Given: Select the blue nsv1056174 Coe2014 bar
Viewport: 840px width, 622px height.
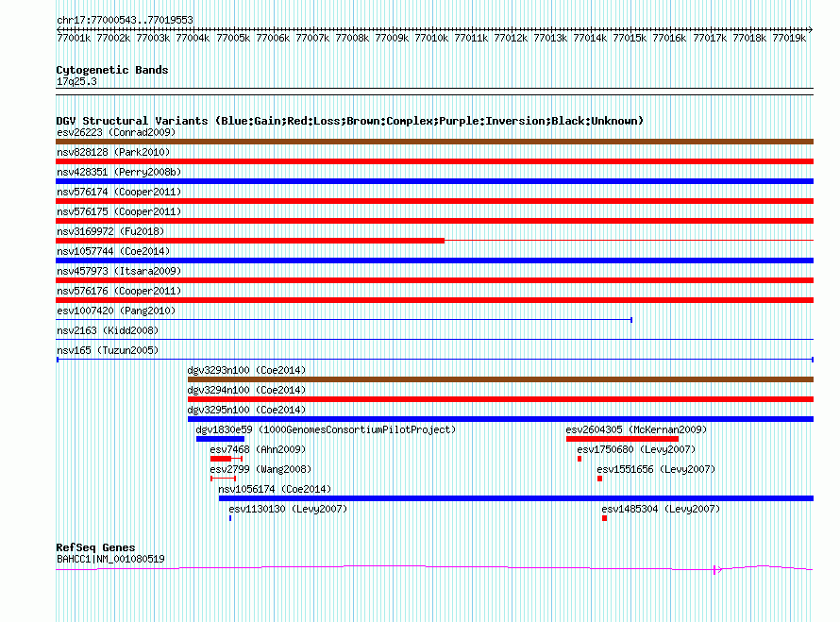Looking at the screenshot, I should click(x=516, y=498).
